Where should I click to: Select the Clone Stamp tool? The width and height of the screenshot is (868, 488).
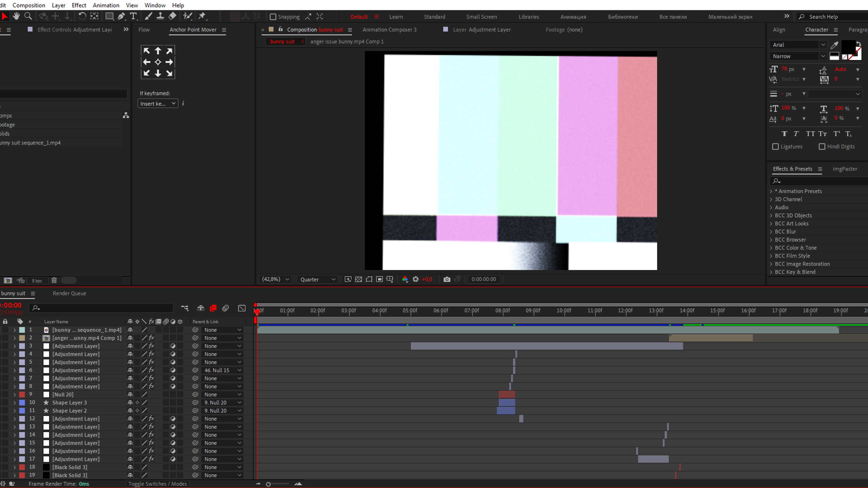[160, 16]
